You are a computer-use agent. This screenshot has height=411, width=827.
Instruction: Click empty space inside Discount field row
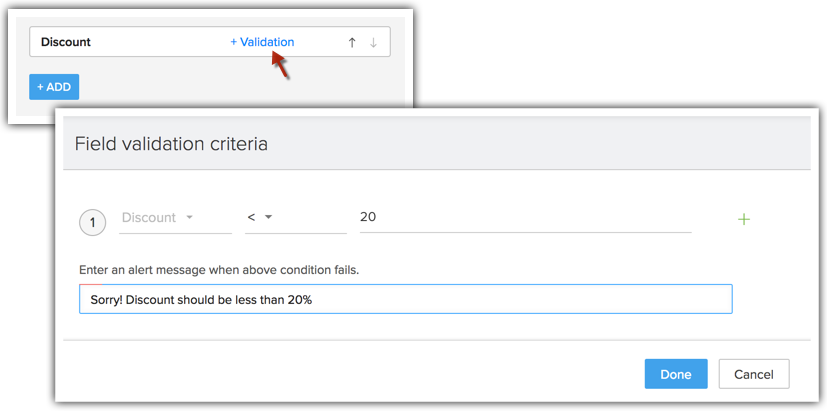pyautogui.click(x=160, y=42)
